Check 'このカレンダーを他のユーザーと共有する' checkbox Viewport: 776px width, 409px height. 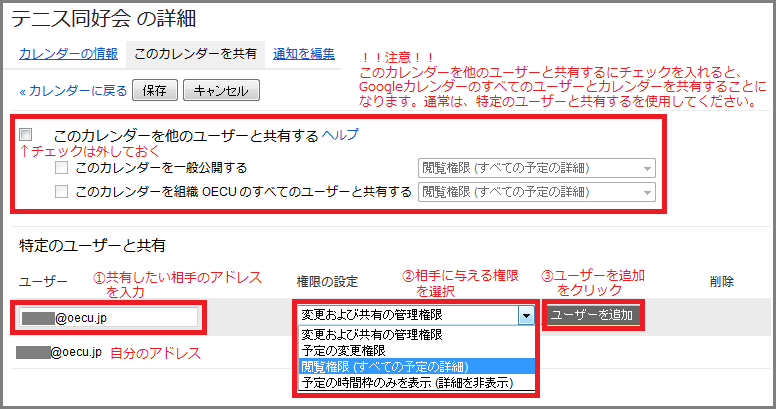[x=26, y=134]
